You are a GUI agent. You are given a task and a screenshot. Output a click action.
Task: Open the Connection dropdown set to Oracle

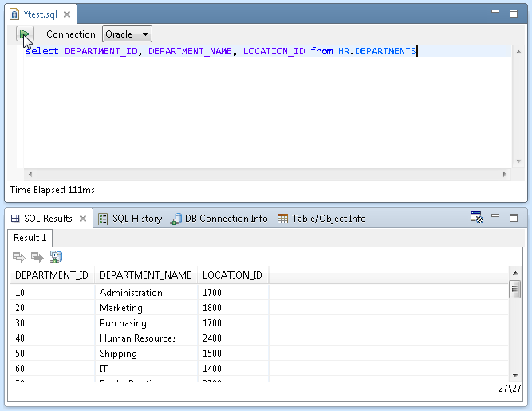click(127, 34)
